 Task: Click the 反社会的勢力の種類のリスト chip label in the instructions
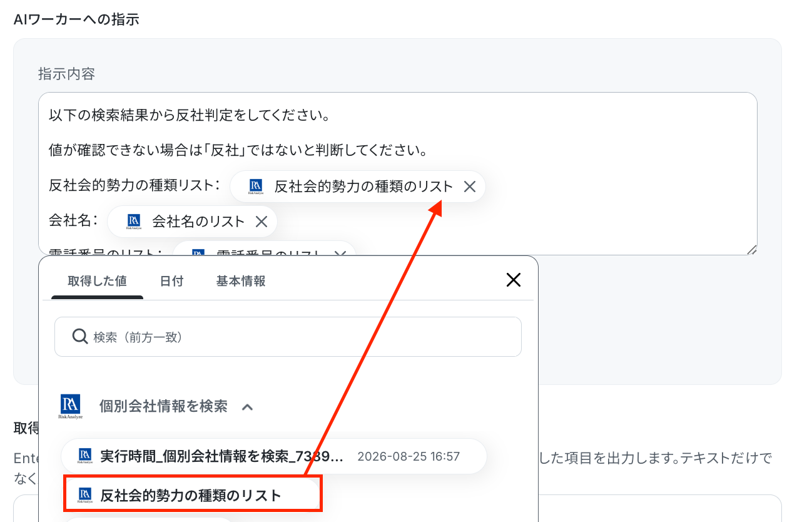tap(363, 187)
